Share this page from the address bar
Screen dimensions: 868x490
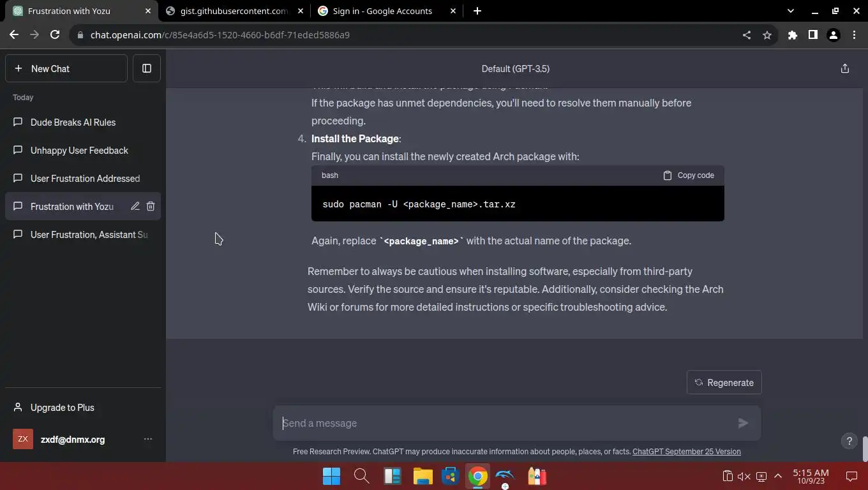point(747,35)
